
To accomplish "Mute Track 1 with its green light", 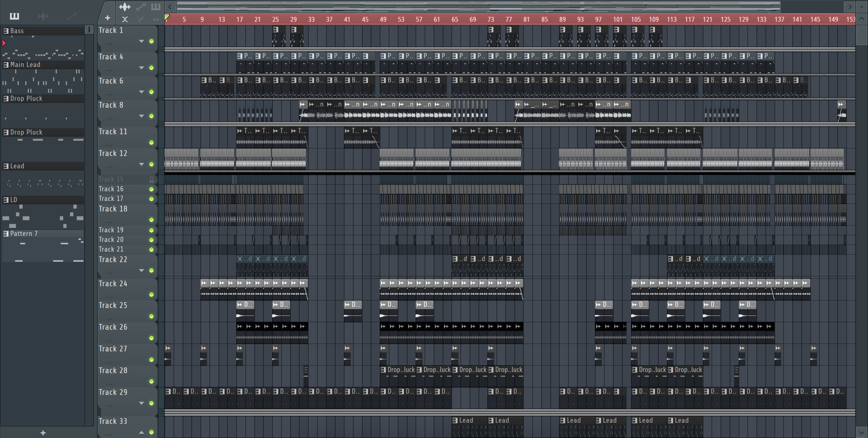I will 152,41.
